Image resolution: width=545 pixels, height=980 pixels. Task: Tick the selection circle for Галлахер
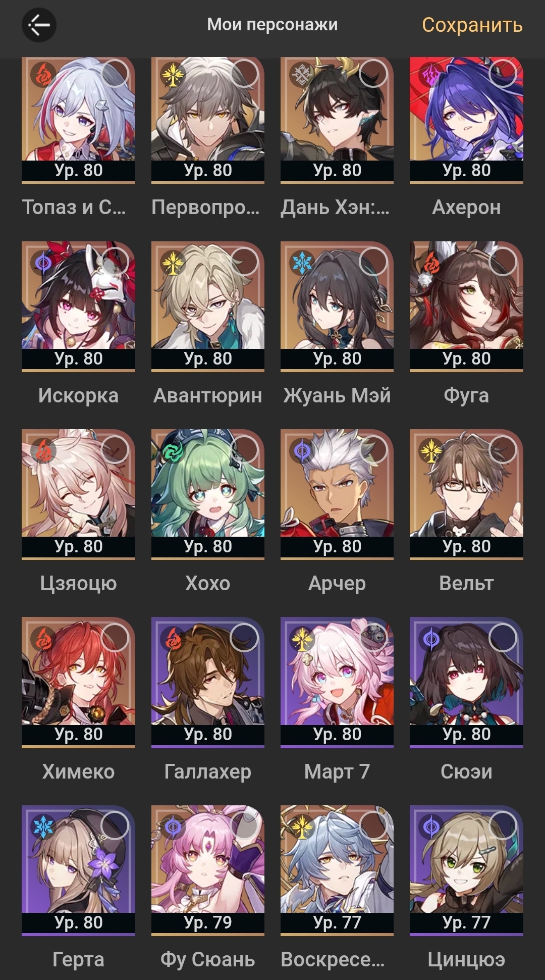tap(244, 637)
